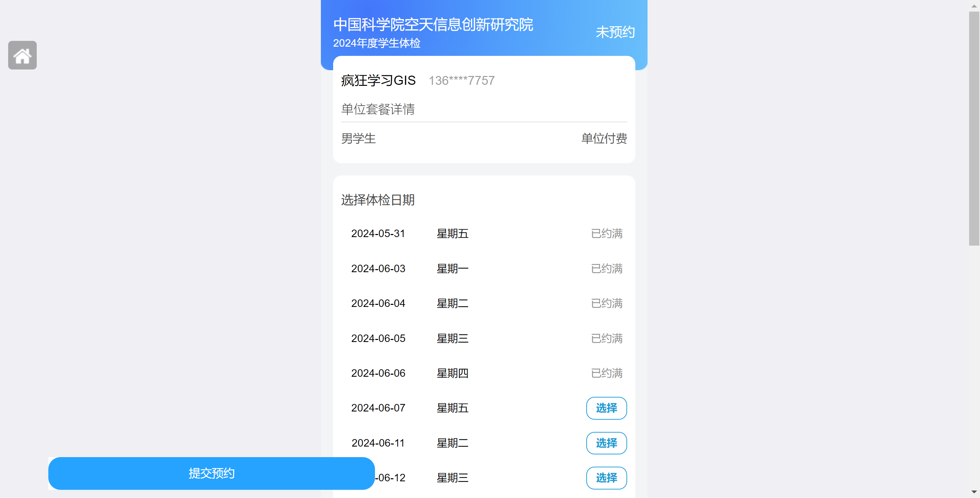Click the 单位付费 payment label
The width and height of the screenshot is (980, 498).
coord(604,139)
